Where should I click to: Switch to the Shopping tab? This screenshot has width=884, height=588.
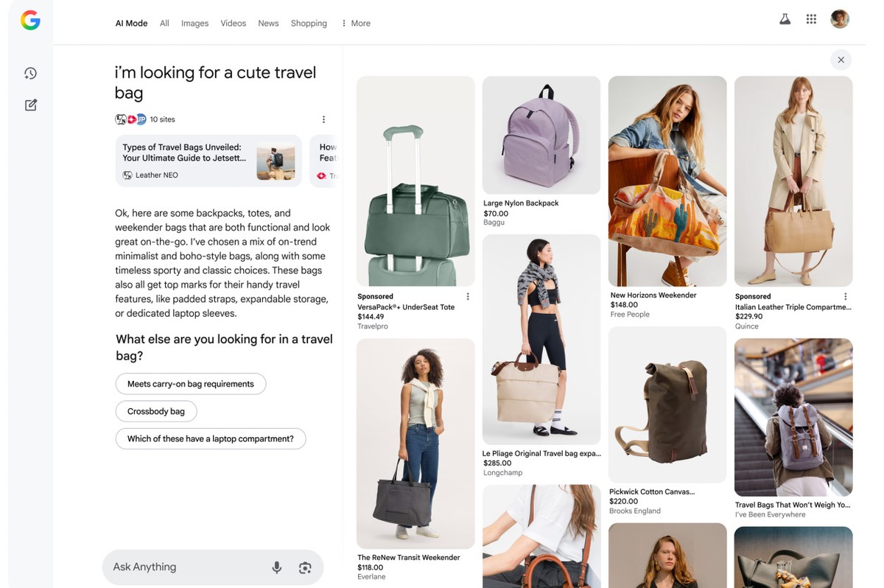click(x=309, y=24)
